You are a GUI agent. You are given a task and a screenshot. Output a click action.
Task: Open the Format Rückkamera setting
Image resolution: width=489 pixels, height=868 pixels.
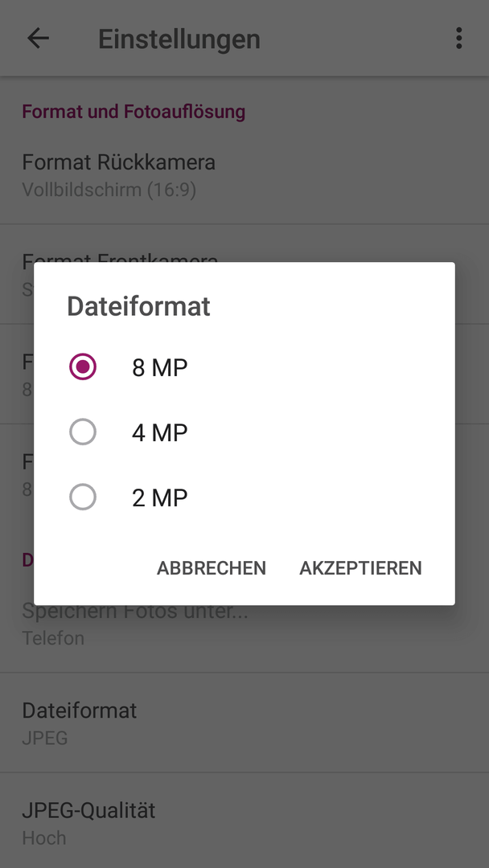(x=244, y=175)
